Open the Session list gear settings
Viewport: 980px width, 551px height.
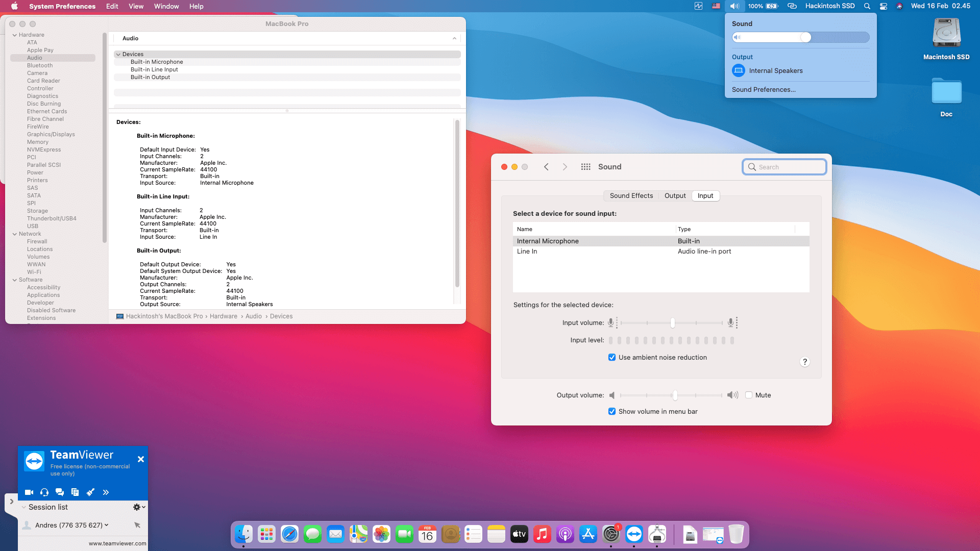pos(136,507)
